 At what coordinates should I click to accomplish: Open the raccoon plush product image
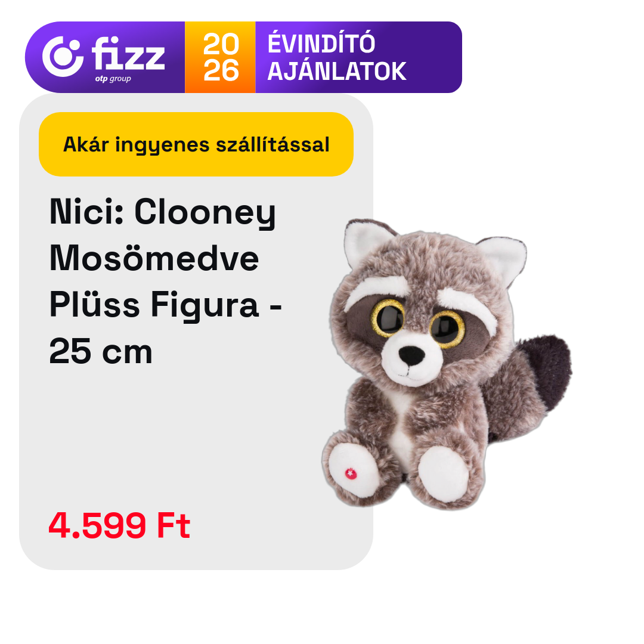click(x=447, y=364)
